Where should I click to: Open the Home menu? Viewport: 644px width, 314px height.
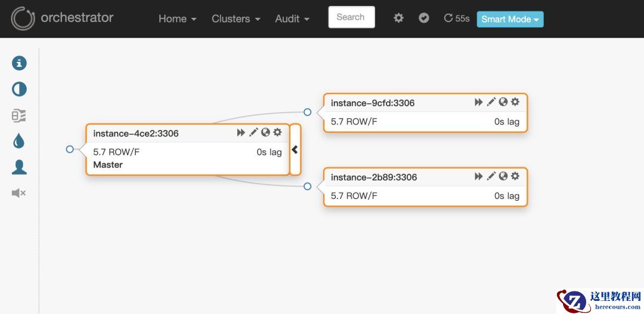[x=177, y=19]
